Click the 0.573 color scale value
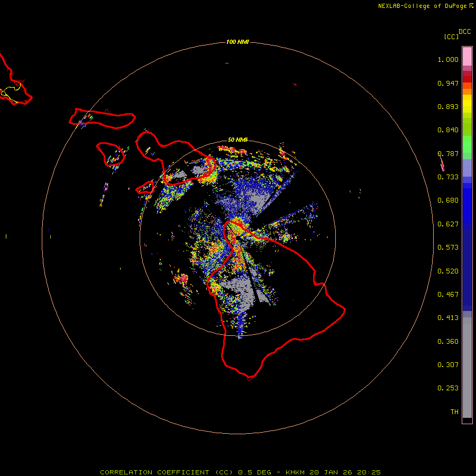The width and height of the screenshot is (476, 476). [448, 248]
